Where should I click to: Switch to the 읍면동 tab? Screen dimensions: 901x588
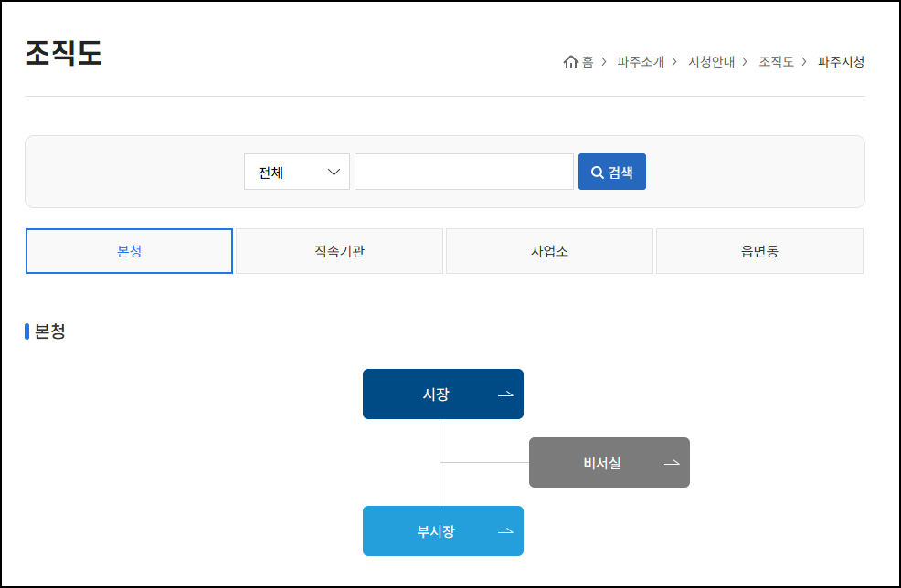pos(759,250)
